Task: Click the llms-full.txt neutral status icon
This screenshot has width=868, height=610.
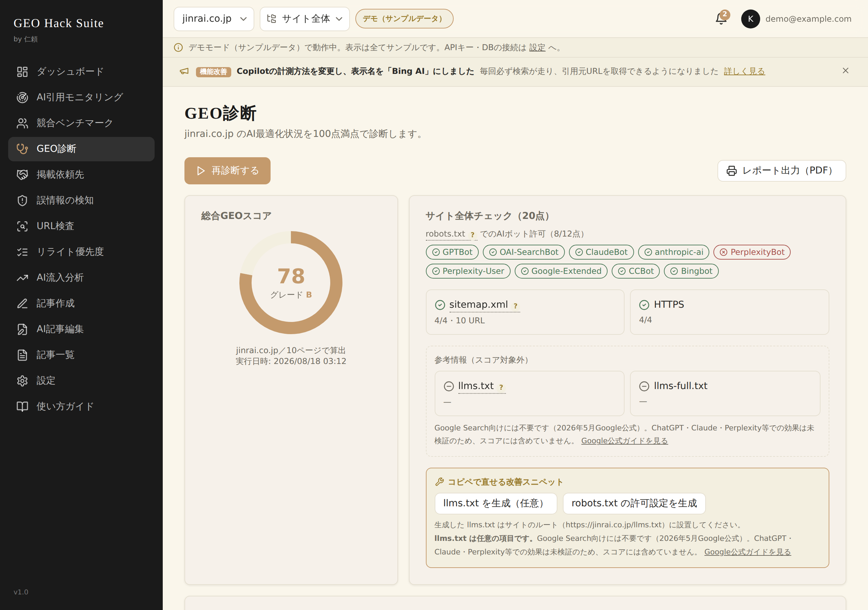Action: tap(644, 386)
